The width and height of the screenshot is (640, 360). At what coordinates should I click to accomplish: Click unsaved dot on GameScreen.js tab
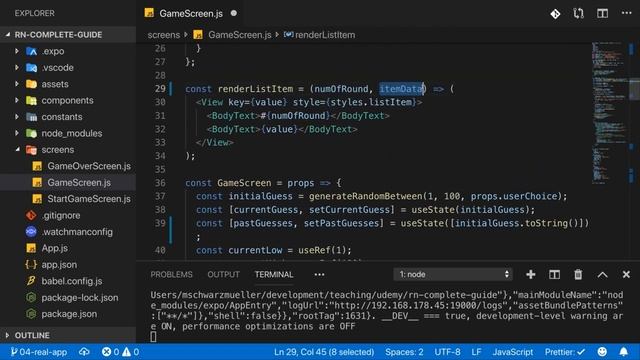[x=233, y=13]
